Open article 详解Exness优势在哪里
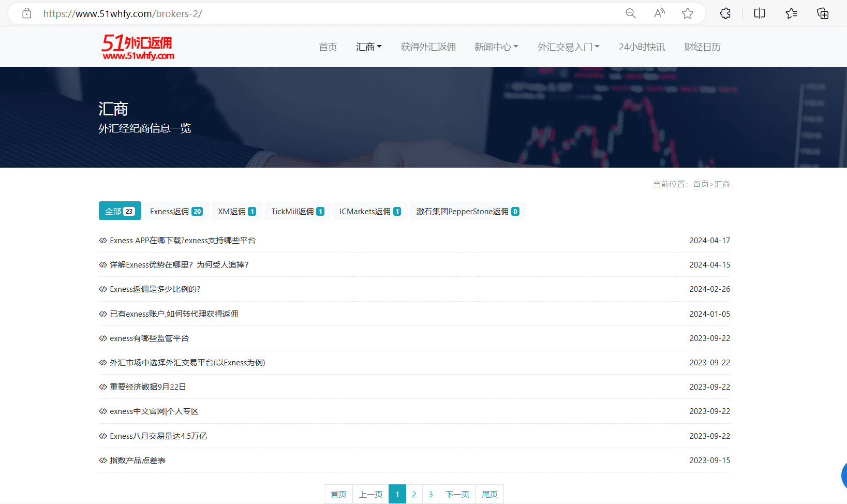Viewport: 847px width, 504px height. [x=179, y=265]
